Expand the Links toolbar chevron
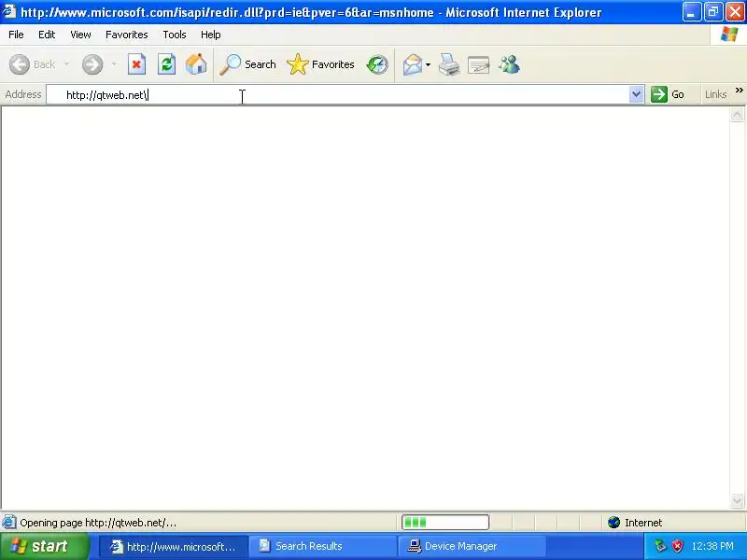 [x=739, y=90]
